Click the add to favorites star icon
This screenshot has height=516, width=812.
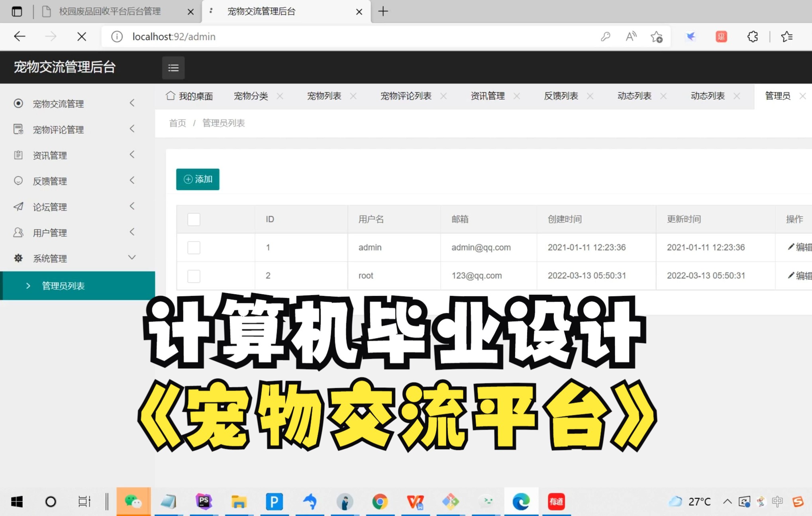656,37
